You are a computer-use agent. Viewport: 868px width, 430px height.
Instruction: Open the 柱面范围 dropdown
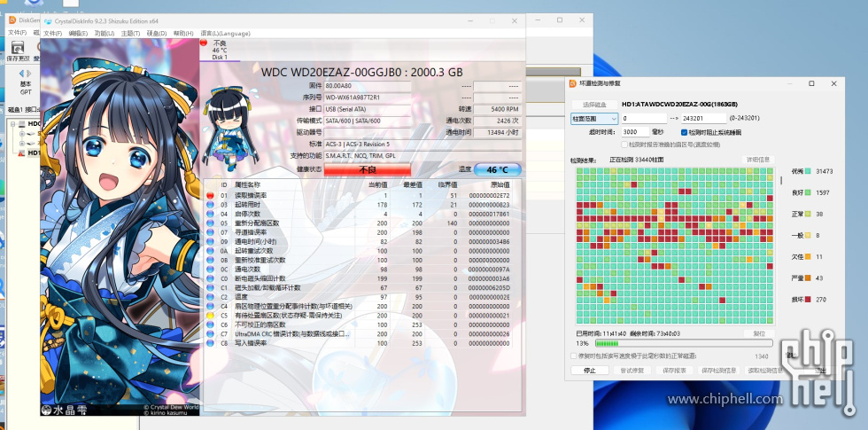(594, 119)
